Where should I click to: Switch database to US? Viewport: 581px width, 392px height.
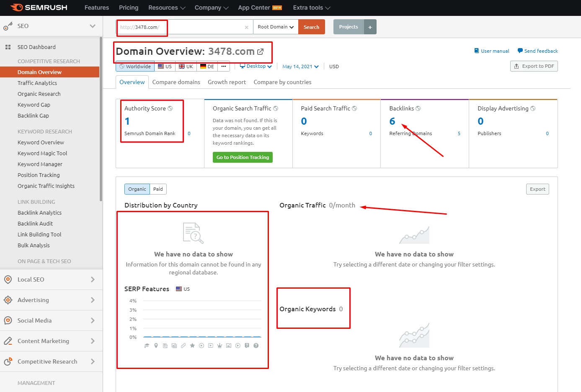point(165,67)
